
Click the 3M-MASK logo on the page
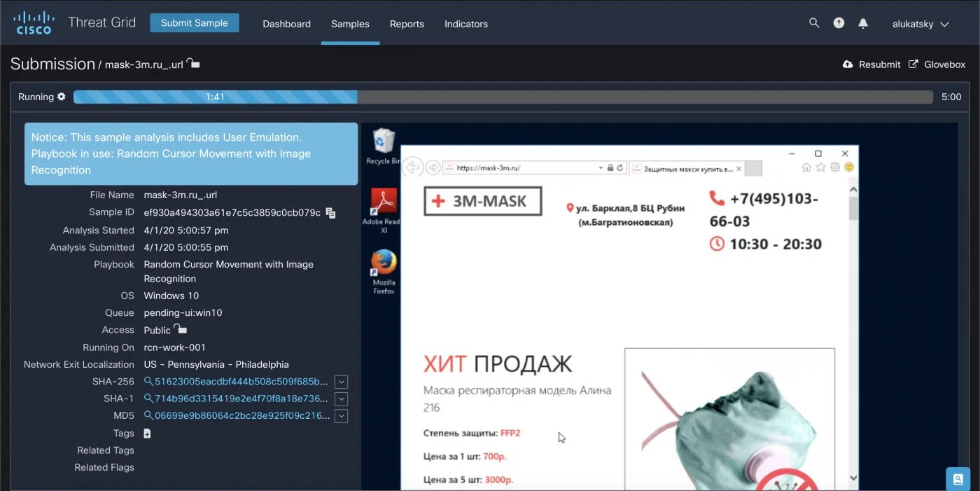[483, 201]
